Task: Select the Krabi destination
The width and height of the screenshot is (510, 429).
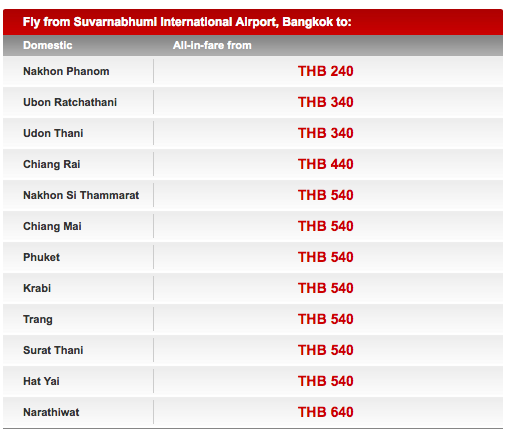Action: pyautogui.click(x=37, y=288)
